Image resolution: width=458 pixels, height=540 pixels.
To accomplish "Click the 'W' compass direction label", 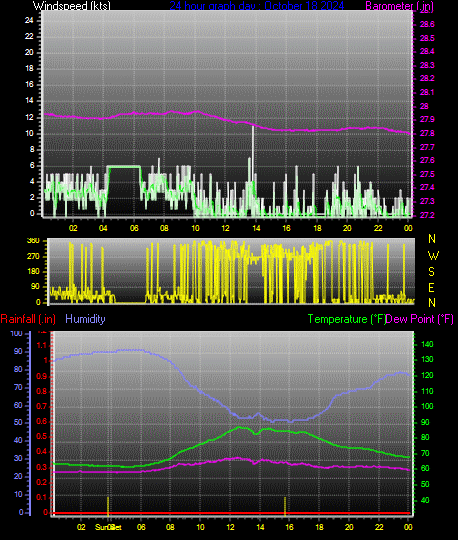I will pos(433,256).
